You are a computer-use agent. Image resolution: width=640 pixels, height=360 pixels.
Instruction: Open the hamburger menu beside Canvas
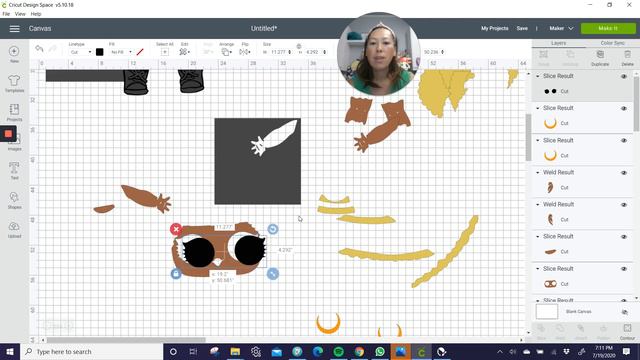tap(14, 29)
